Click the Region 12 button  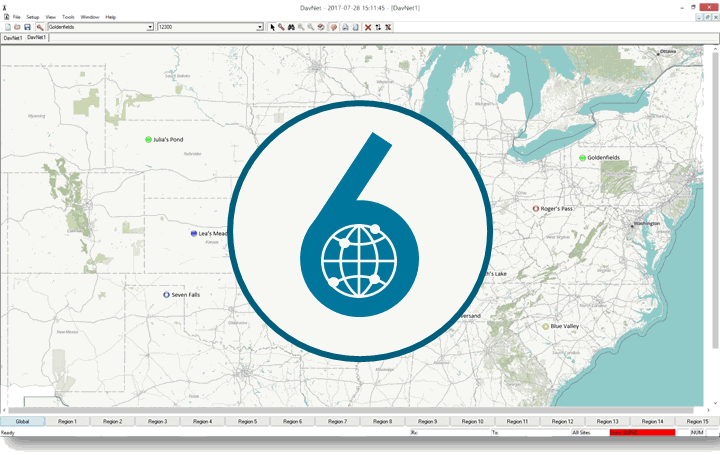point(562,421)
